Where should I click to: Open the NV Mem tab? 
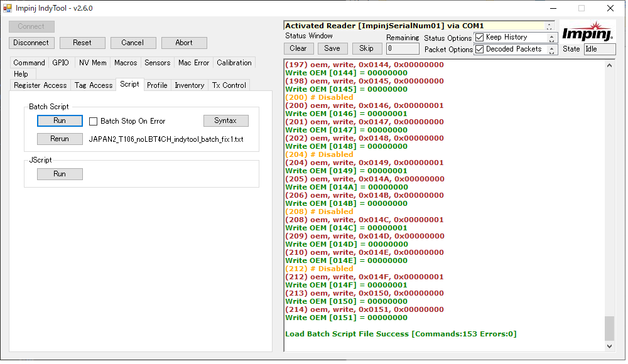coord(92,63)
